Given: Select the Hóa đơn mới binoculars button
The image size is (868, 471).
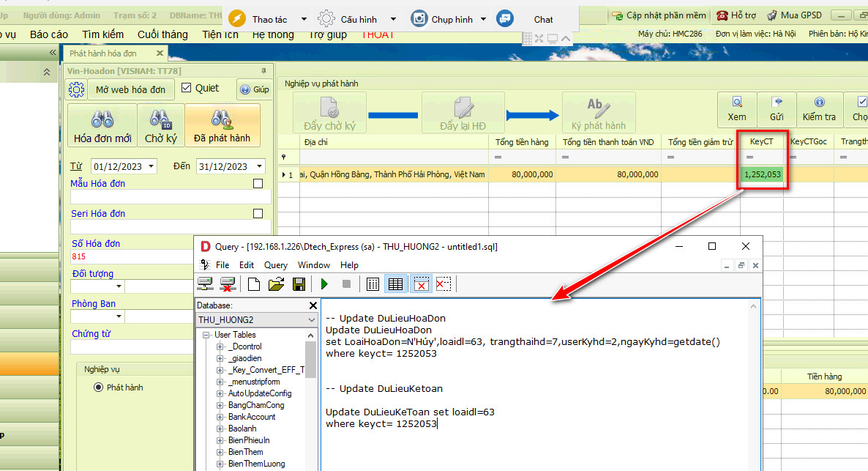Looking at the screenshot, I should pos(102,125).
